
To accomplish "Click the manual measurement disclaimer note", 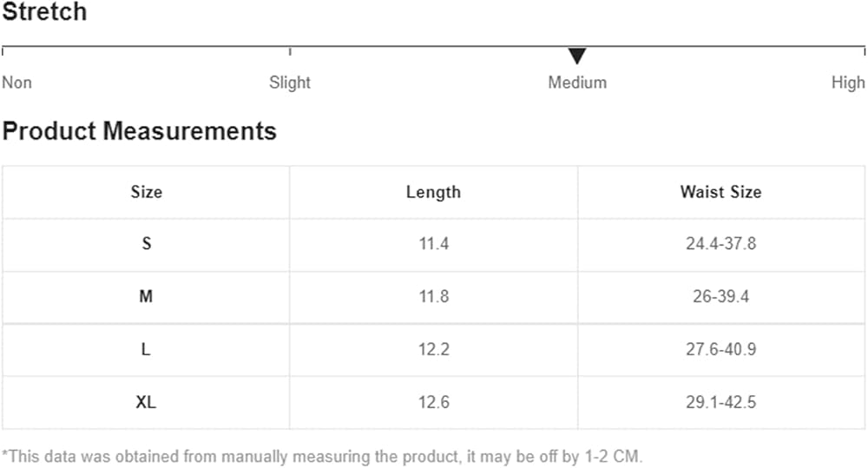I will pos(322,456).
